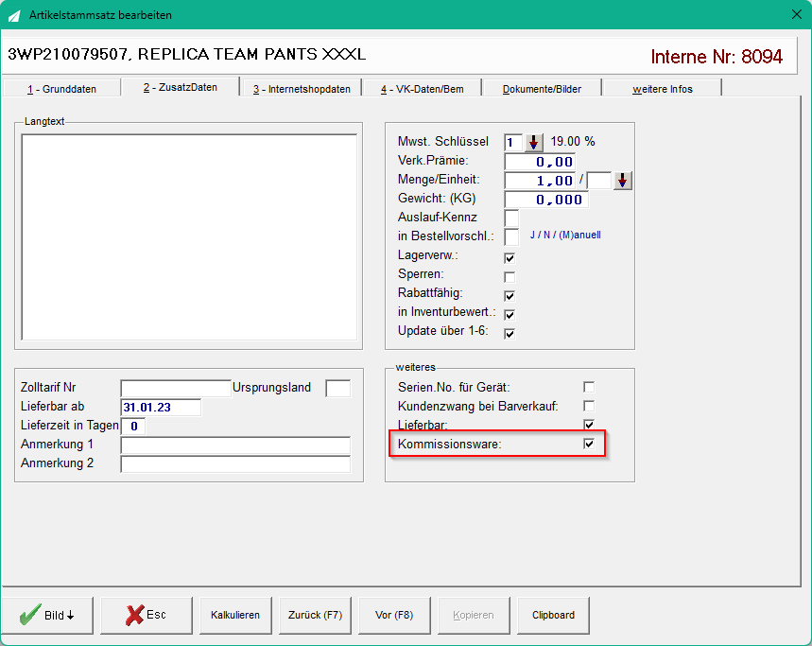812x646 pixels.
Task: Toggle the Lagerverw. checkbox
Action: click(510, 257)
